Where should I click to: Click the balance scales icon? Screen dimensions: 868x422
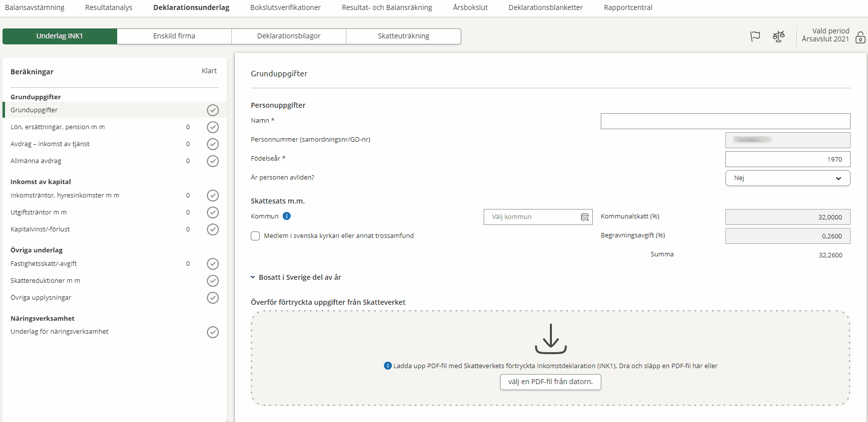coord(778,36)
